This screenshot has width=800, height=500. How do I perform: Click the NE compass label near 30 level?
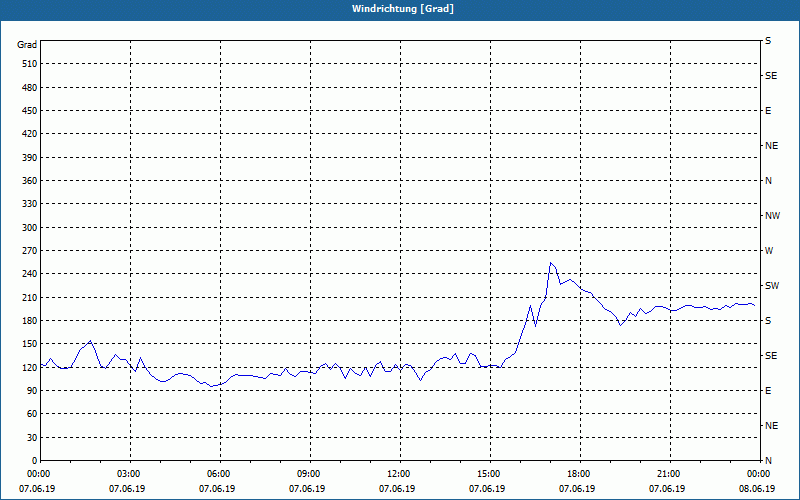pyautogui.click(x=772, y=426)
